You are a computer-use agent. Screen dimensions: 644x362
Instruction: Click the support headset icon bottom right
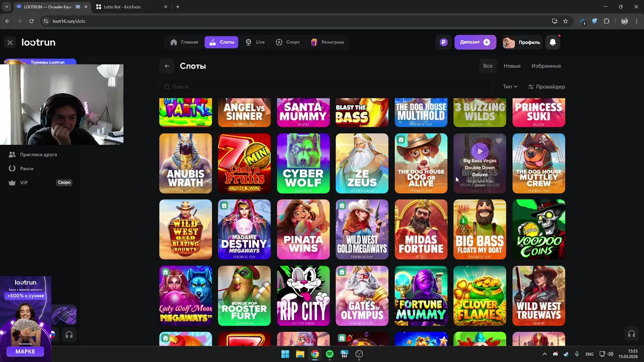point(631,334)
